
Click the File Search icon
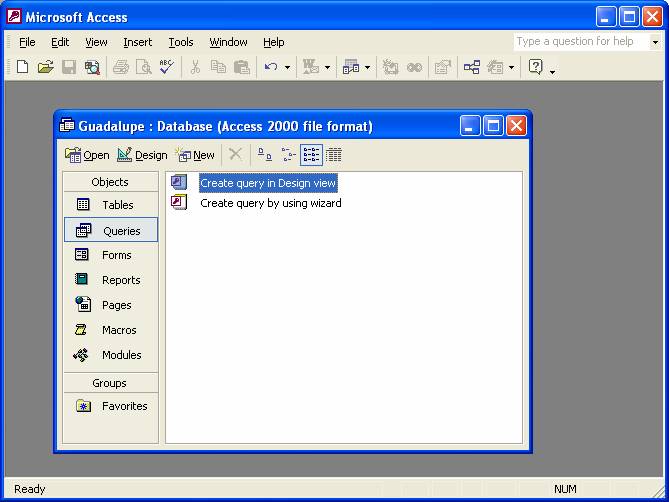[92, 67]
